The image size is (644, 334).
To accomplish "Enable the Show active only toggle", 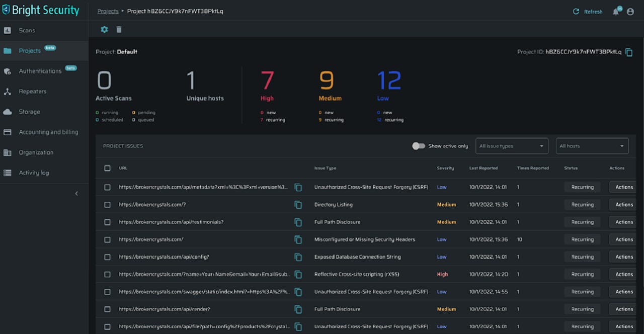I will 419,145.
